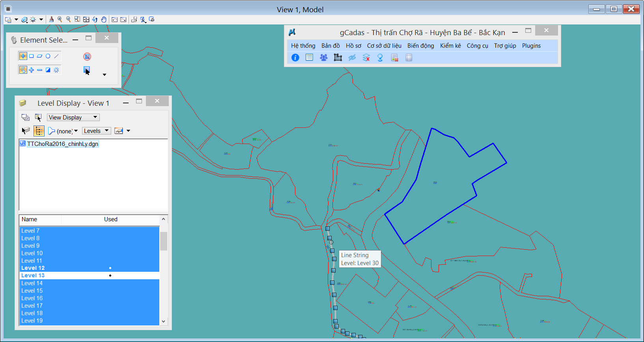Open the Levels list dropdown
Screen dimensions: 644x342
click(96, 131)
